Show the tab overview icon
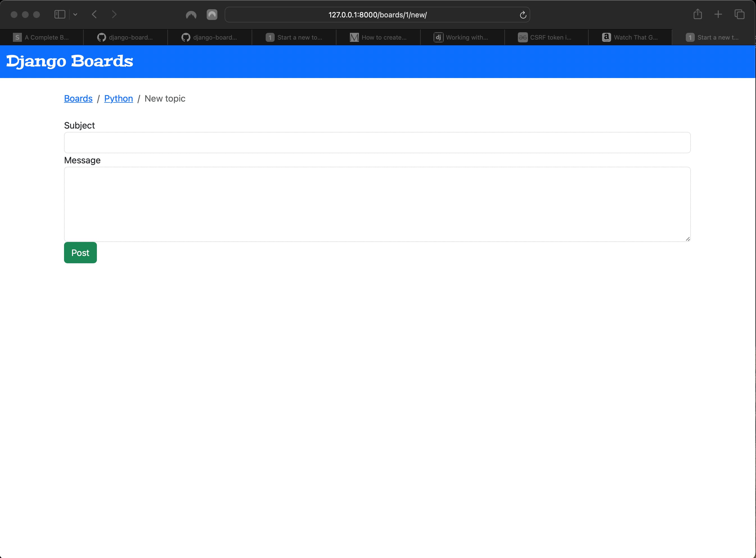The height and width of the screenshot is (558, 756). coord(739,14)
